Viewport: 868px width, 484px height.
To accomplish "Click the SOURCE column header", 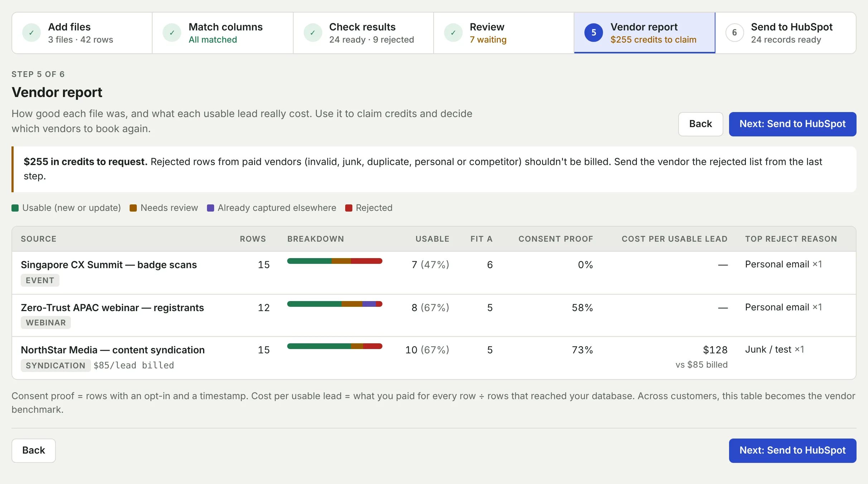I will click(39, 239).
